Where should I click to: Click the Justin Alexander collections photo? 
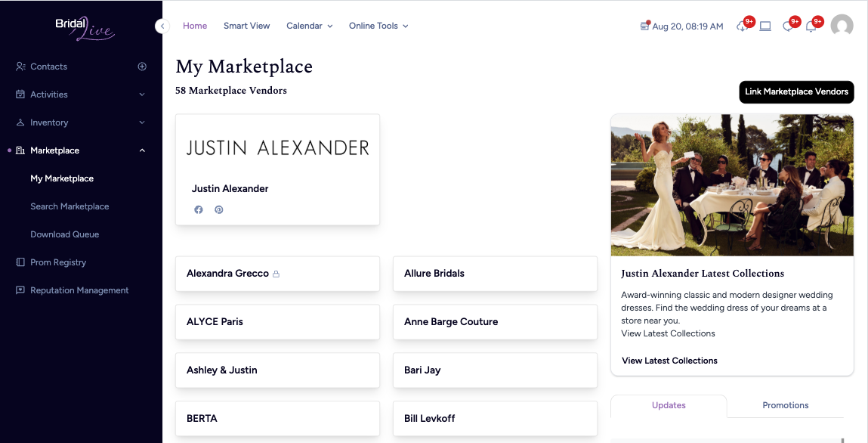click(732, 185)
